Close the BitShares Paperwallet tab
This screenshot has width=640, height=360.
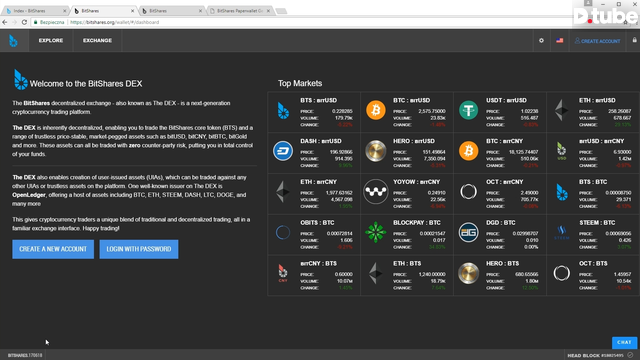tap(268, 11)
